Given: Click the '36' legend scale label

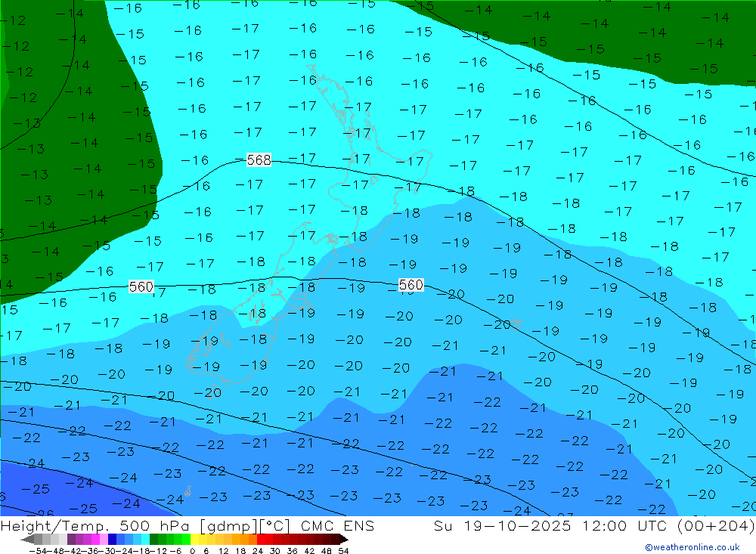Looking at the screenshot, I should pyautogui.click(x=292, y=551).
